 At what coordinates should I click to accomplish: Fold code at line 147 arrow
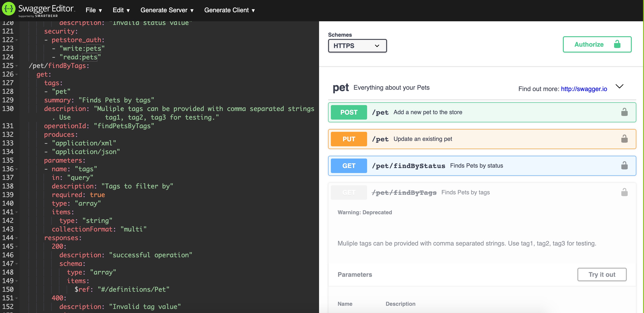coord(17,264)
